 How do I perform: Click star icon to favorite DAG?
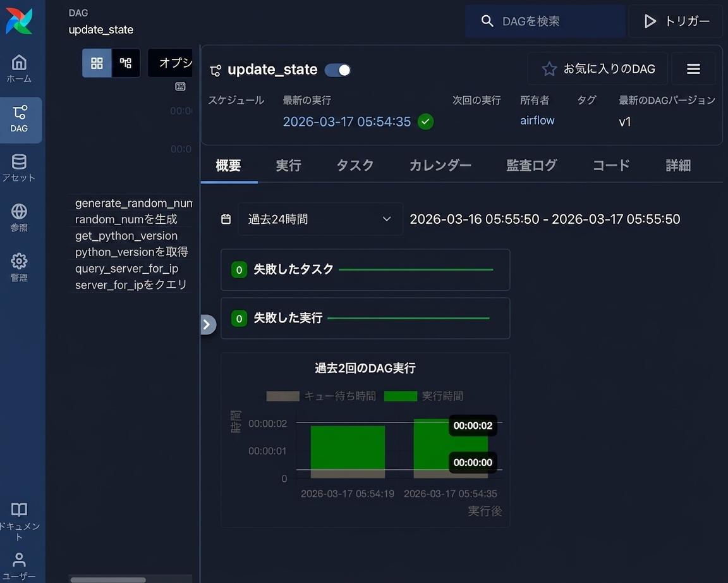(549, 69)
